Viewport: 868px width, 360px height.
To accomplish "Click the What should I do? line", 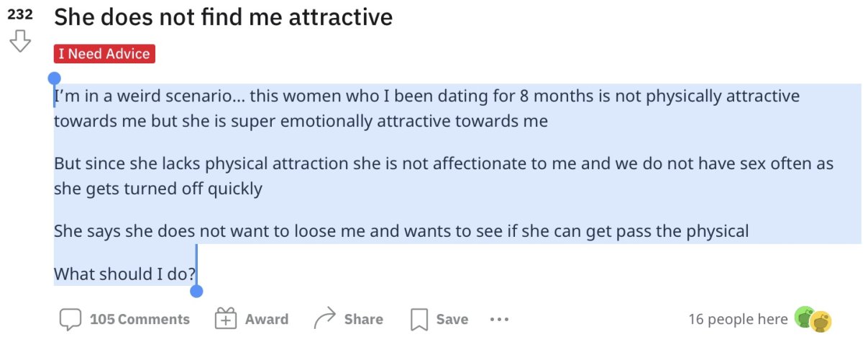I will 124,274.
